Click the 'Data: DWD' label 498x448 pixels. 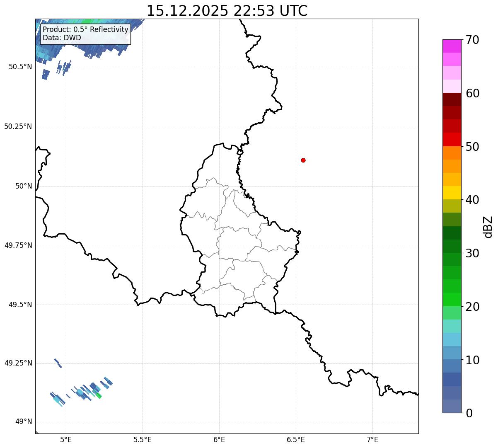coord(62,38)
